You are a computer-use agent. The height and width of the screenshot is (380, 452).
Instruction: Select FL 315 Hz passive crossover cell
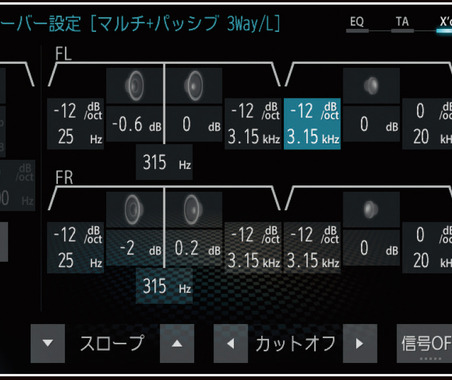click(x=164, y=162)
